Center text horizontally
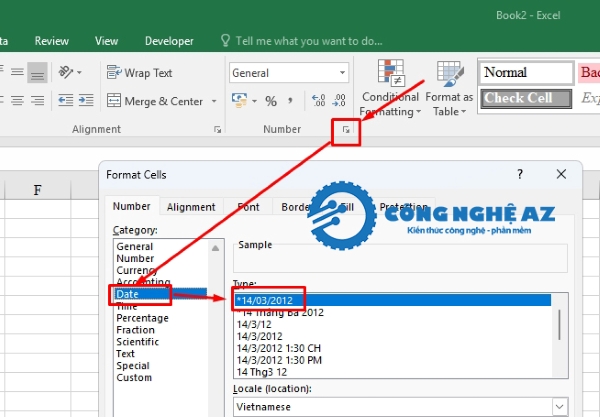The height and width of the screenshot is (417, 600). click(x=17, y=101)
